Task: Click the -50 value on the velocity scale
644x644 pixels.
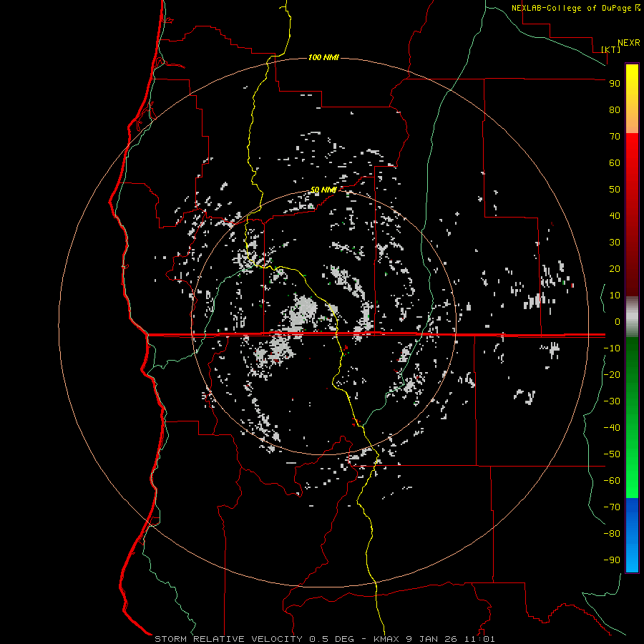Action: (x=612, y=454)
